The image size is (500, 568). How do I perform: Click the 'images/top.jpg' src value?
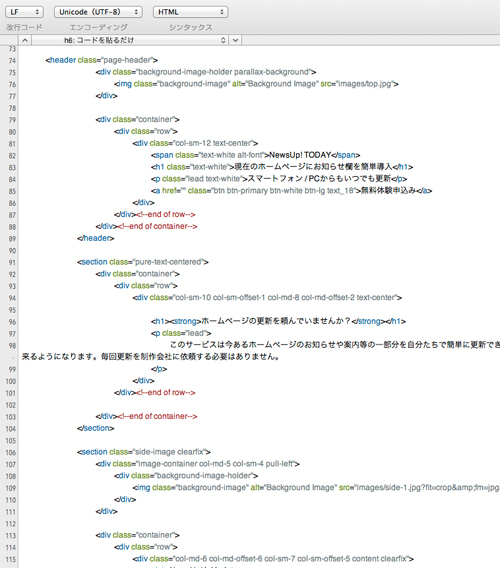364,84
